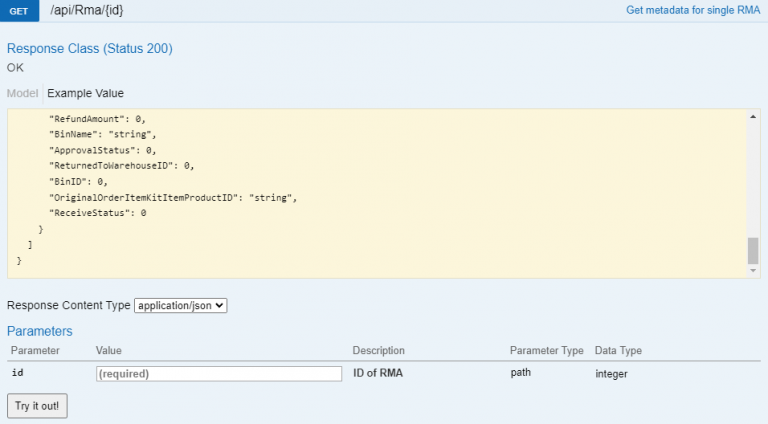768x424 pixels.
Task: Click the "ReturnedToWarehouseID": 0 line
Action: point(121,165)
